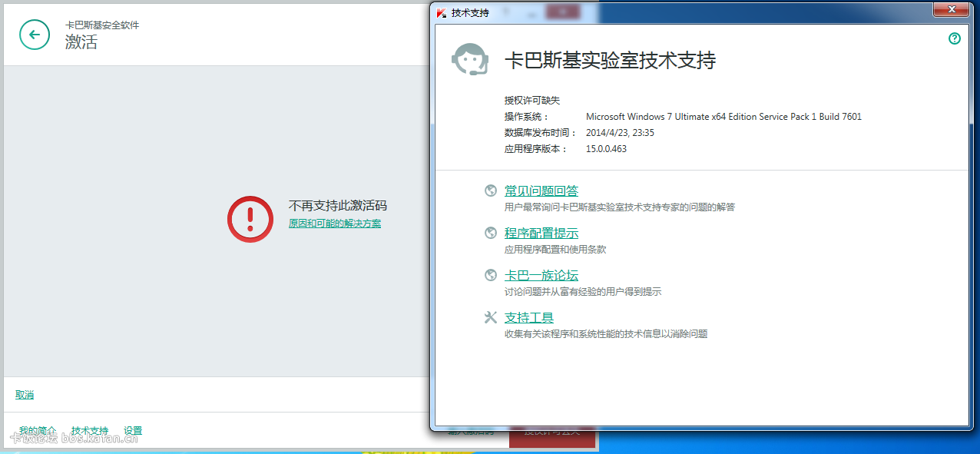Close the 技术支持 window
This screenshot has width=980, height=454.
(x=952, y=9)
